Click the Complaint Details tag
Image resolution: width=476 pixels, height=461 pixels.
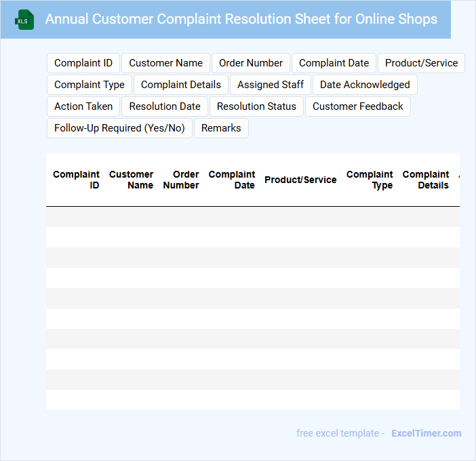[x=181, y=85]
